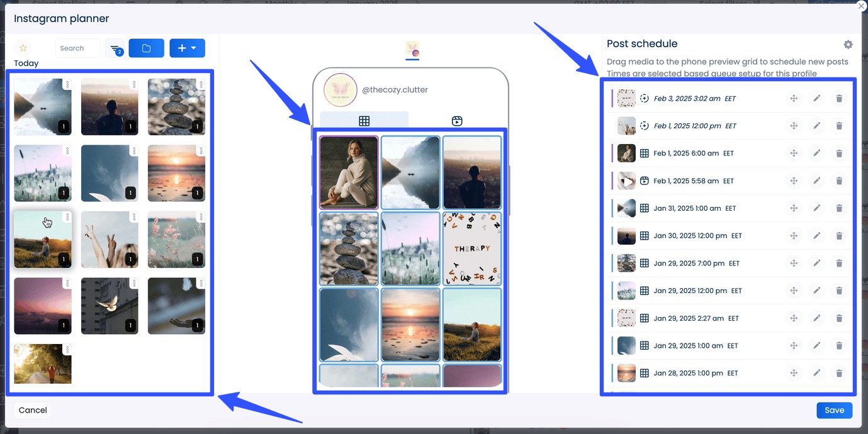The image size is (868, 434).
Task: Select the highlighted portrait photo in the phone grid
Action: click(348, 172)
